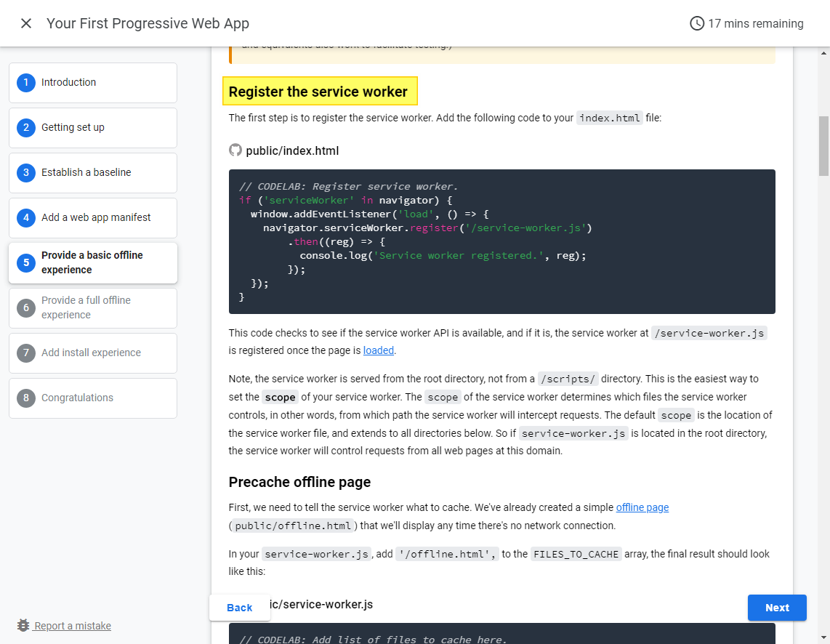Open Provide a full offline experience step
This screenshot has height=644, width=830.
pos(92,307)
